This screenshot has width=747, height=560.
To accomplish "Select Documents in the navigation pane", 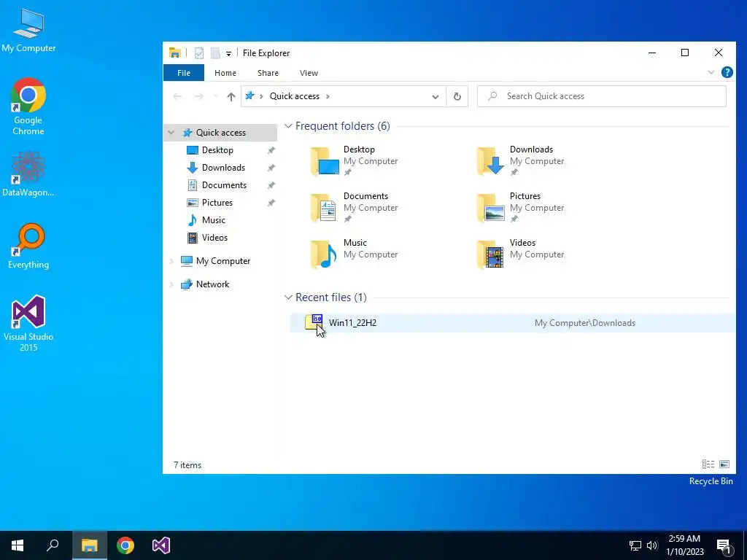I will [224, 185].
